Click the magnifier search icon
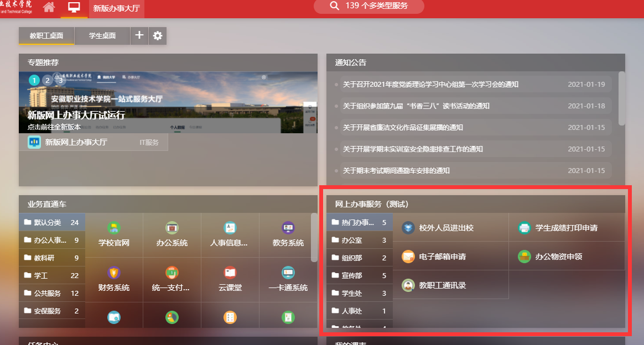Screen dimensions: 644x345 click(x=334, y=6)
